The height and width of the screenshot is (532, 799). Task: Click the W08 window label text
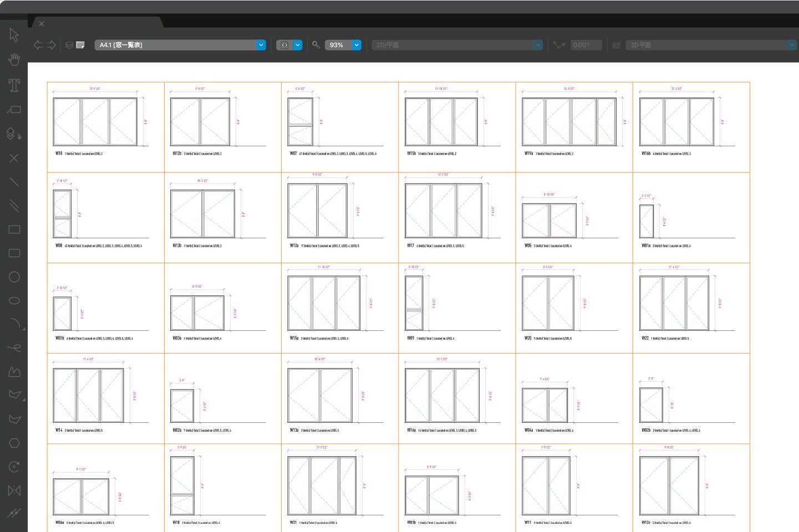pyautogui.click(x=59, y=245)
